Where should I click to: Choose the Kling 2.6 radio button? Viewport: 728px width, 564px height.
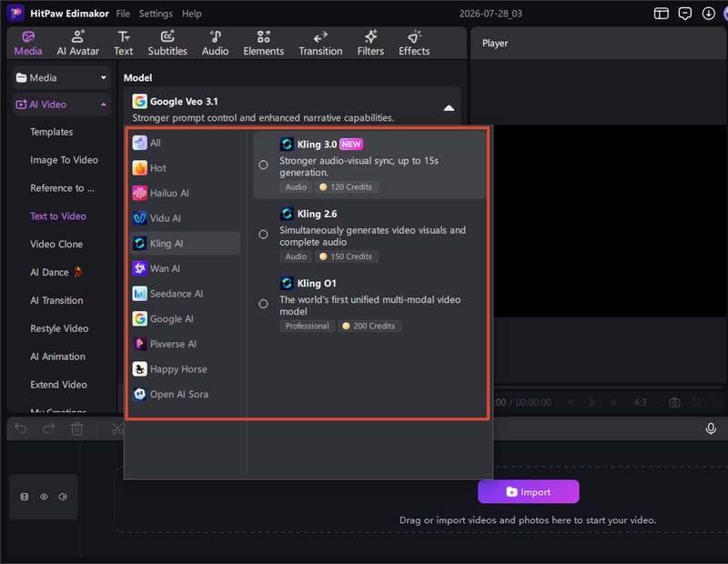(x=263, y=235)
